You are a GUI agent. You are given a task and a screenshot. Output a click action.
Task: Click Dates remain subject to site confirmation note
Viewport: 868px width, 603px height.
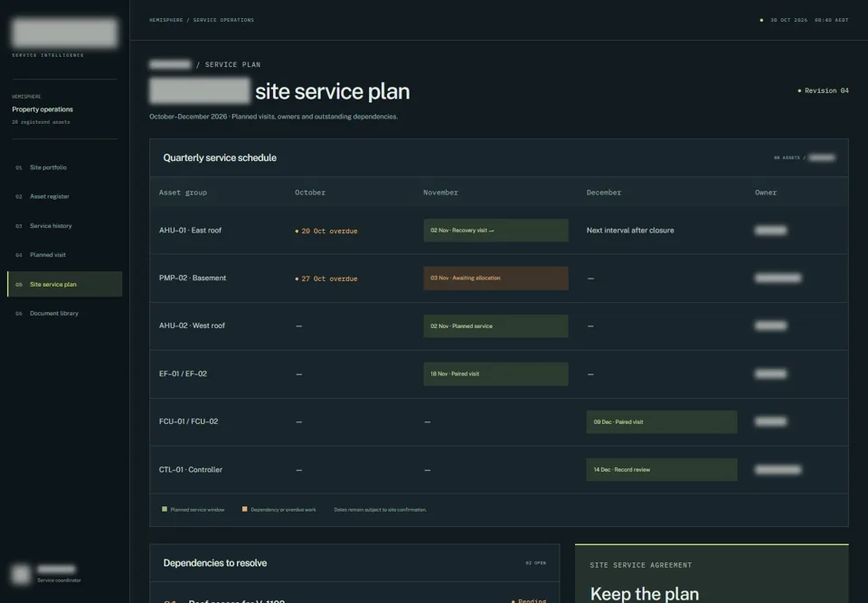point(381,509)
